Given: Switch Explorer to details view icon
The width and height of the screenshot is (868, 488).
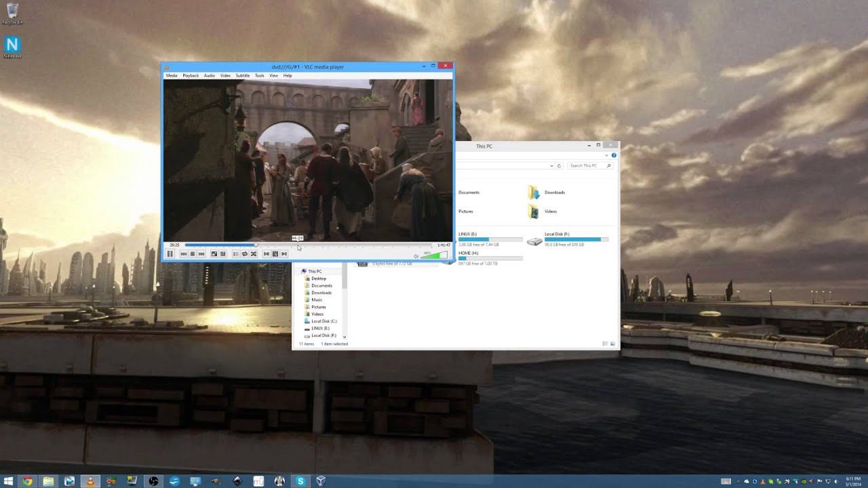Looking at the screenshot, I should [x=605, y=344].
